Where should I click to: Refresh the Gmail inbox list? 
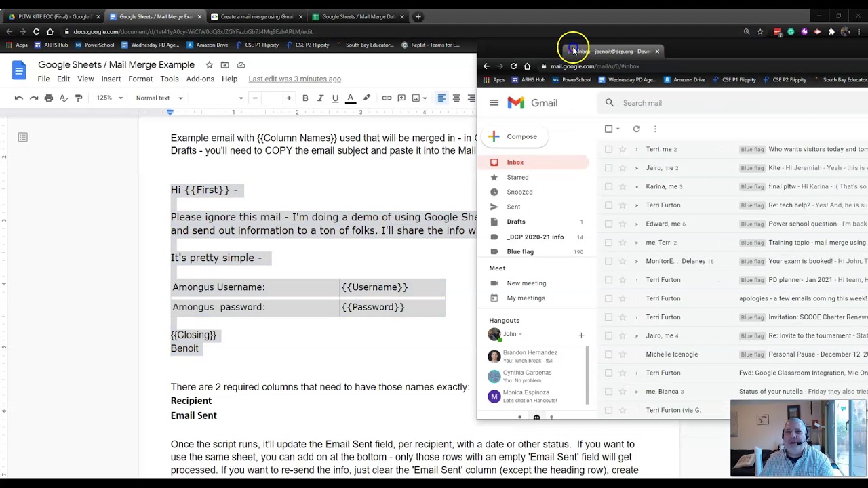coord(636,129)
